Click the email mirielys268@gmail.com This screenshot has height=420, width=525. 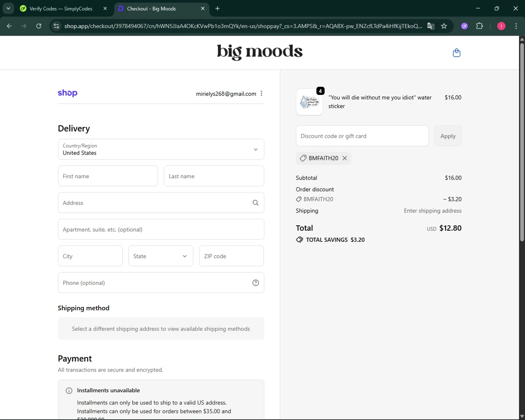(226, 94)
